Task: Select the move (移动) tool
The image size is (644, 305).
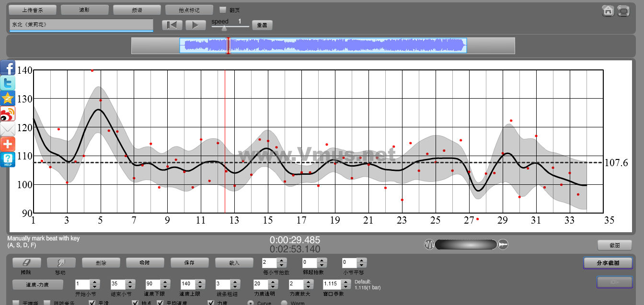Action: coord(61,263)
